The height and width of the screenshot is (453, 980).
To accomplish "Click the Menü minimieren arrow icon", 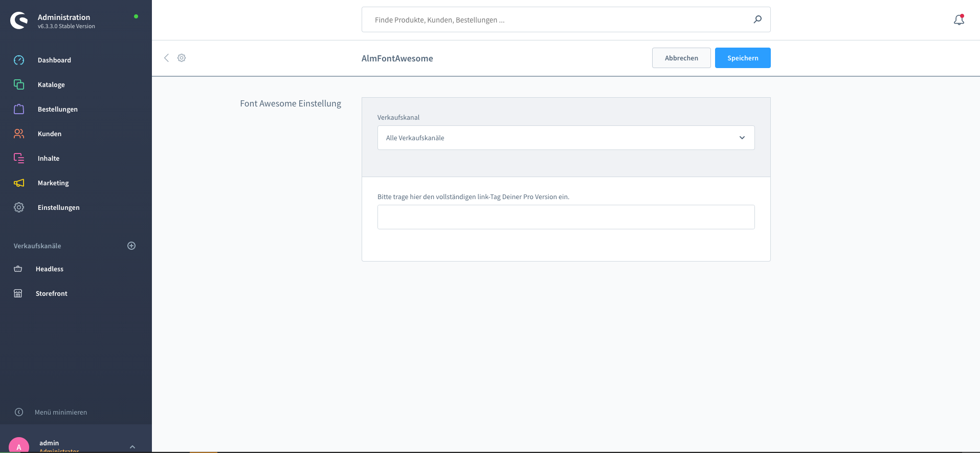I will tap(19, 412).
